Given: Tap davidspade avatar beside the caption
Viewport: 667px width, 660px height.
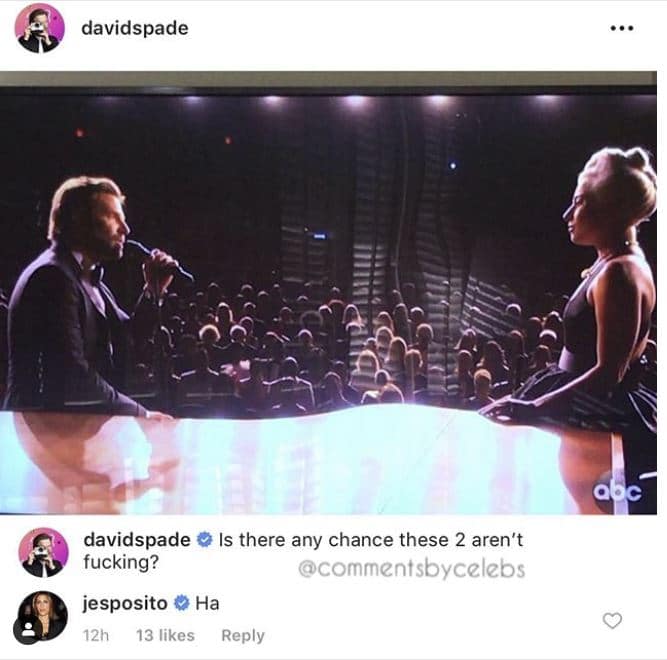Looking at the screenshot, I should [x=43, y=552].
